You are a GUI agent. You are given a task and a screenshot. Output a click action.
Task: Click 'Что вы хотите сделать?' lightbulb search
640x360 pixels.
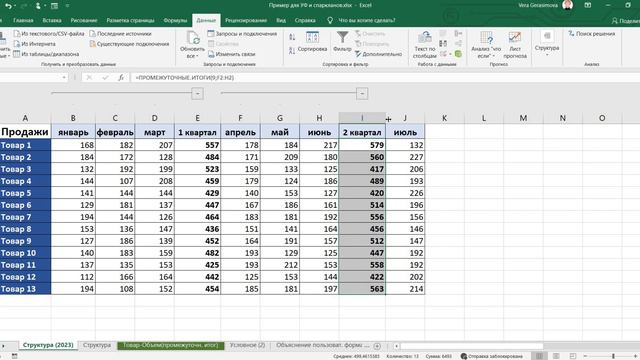click(x=361, y=20)
